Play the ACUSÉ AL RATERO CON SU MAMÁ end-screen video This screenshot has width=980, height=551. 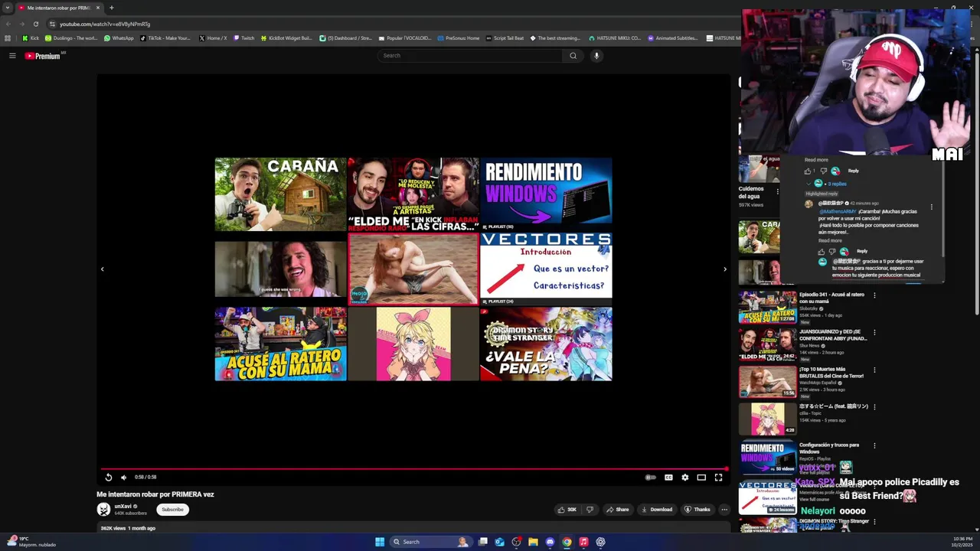point(280,344)
